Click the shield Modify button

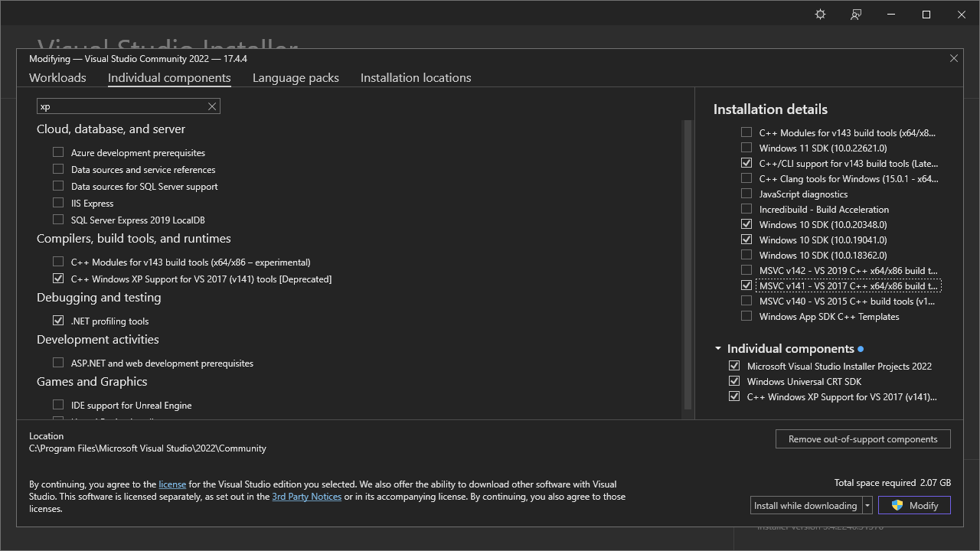(914, 505)
